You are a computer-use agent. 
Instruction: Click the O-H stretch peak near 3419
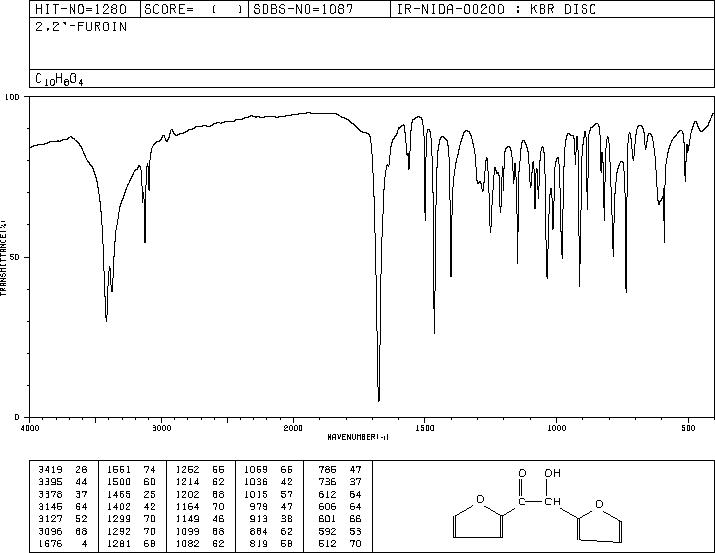pos(106,320)
